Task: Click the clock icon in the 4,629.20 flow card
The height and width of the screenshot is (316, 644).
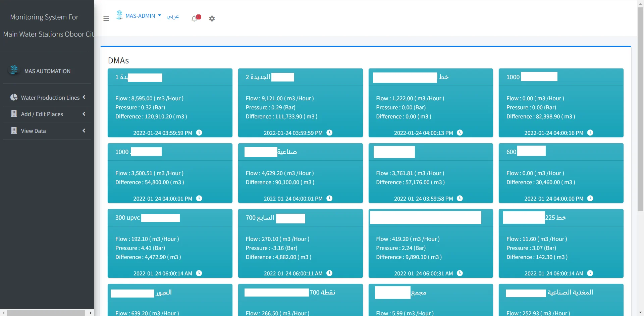Action: point(329,198)
